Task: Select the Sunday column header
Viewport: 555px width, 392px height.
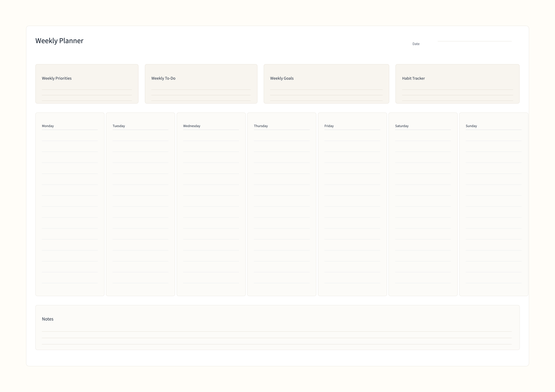Action: [471, 126]
